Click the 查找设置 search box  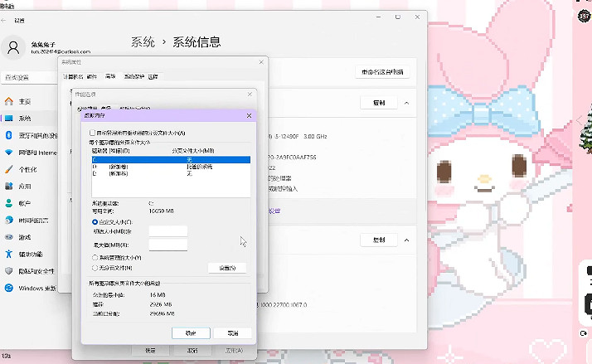tap(30, 77)
